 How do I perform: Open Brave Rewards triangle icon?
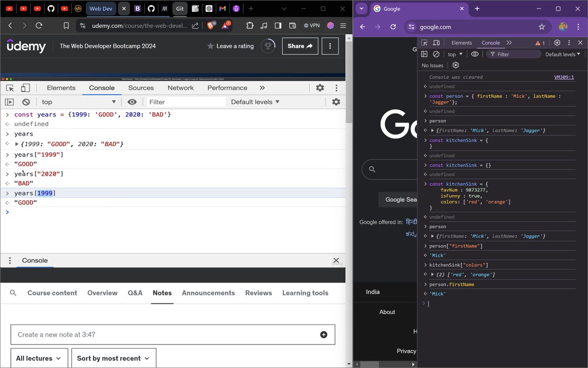tap(226, 26)
